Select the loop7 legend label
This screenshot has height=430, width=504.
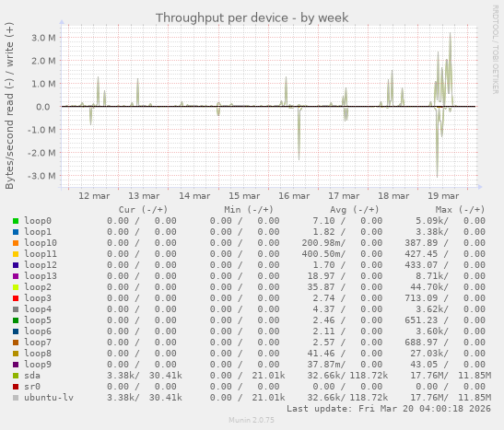point(38,343)
